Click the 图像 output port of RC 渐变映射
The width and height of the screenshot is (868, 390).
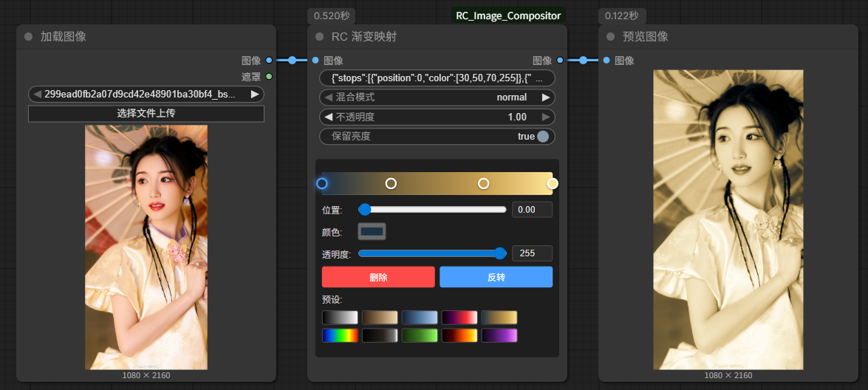click(x=560, y=61)
